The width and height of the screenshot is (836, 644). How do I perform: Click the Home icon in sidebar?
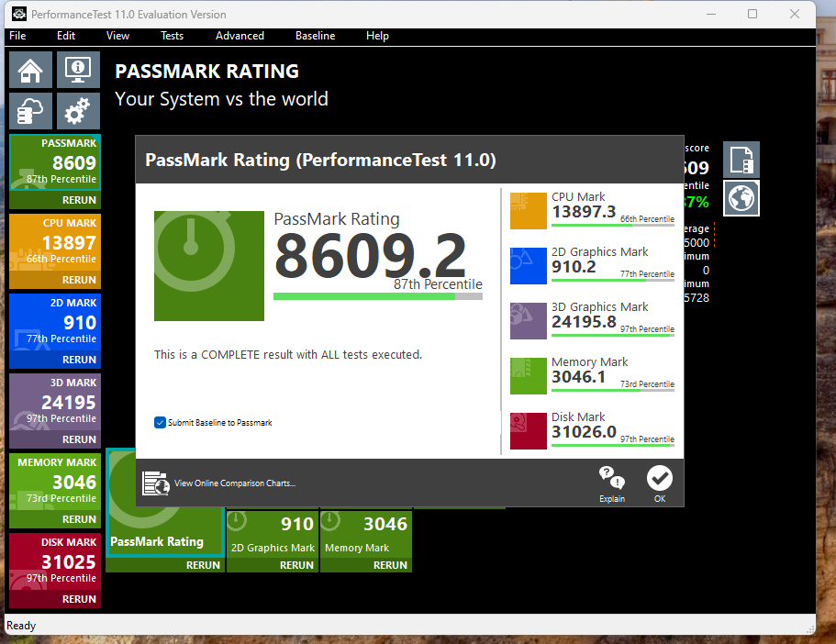point(31,70)
